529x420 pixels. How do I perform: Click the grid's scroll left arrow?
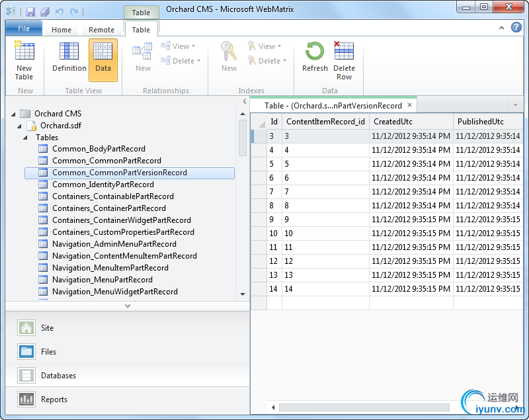pyautogui.click(x=273, y=407)
